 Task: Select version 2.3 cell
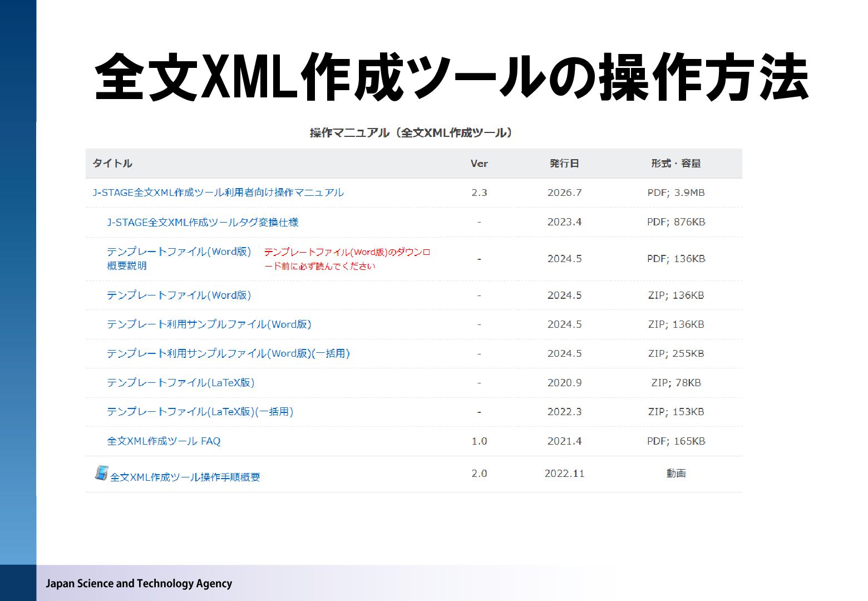pyautogui.click(x=479, y=193)
